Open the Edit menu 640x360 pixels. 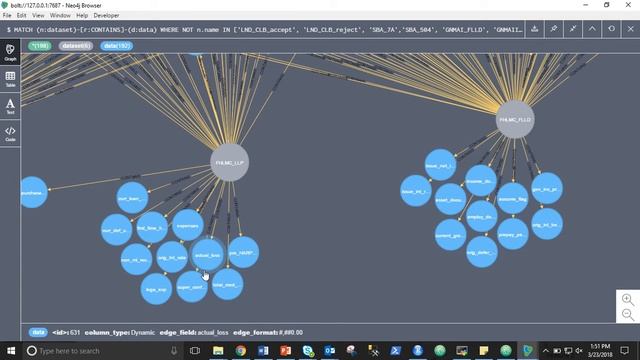point(22,16)
